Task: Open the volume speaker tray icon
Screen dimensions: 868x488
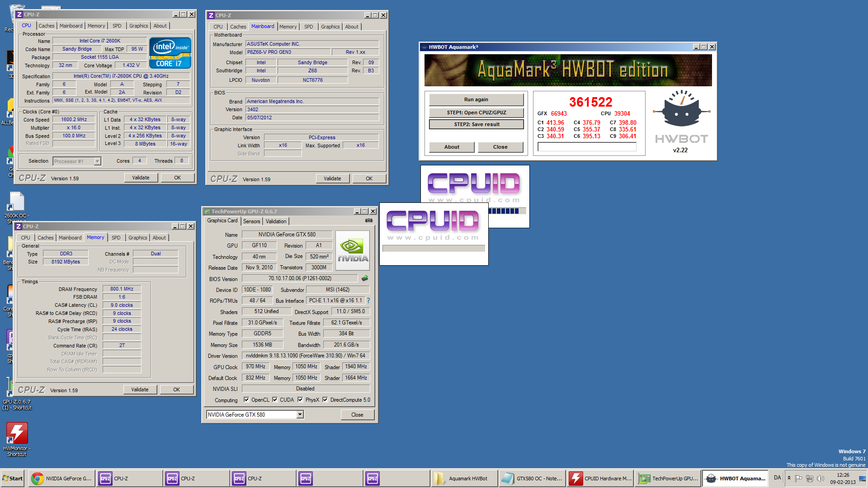Action: tap(820, 478)
